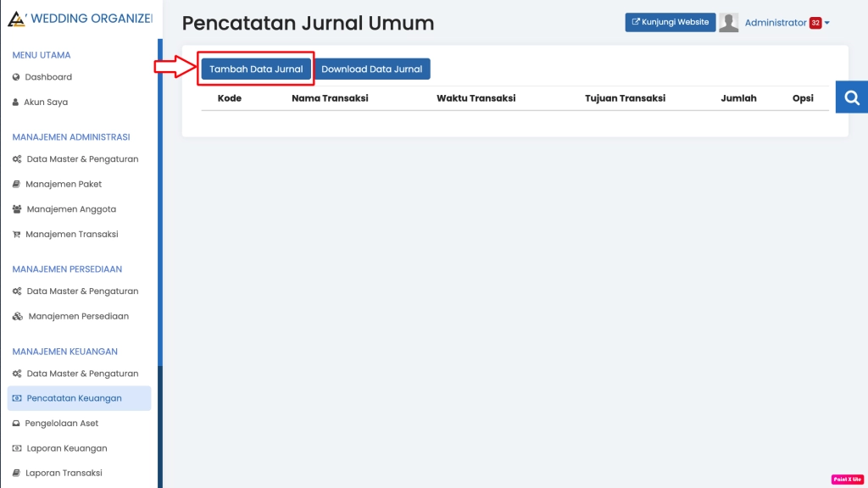Open search with the magnifier button
The width and height of the screenshot is (868, 488).
tap(851, 97)
